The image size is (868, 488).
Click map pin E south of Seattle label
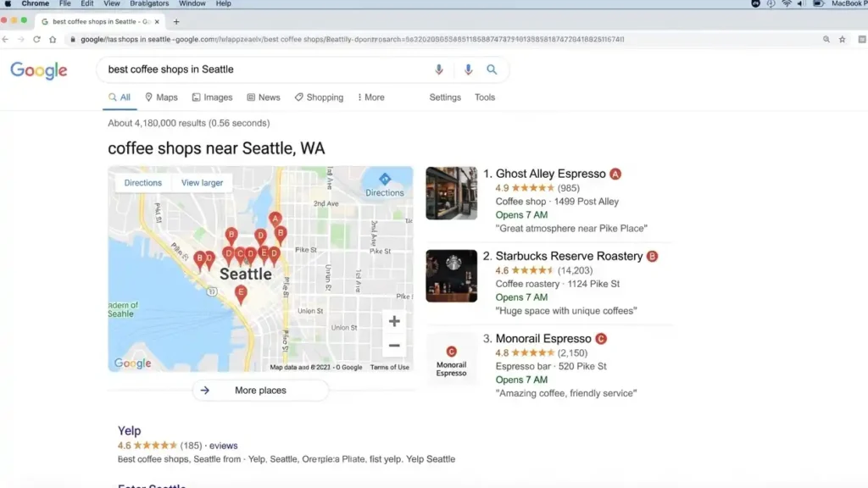pos(240,294)
